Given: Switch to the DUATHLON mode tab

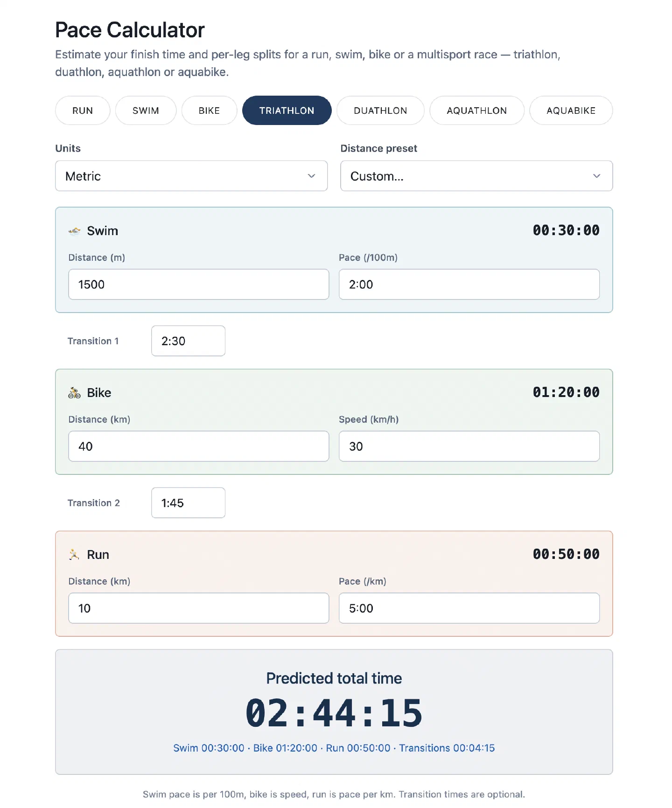Looking at the screenshot, I should pos(380,111).
